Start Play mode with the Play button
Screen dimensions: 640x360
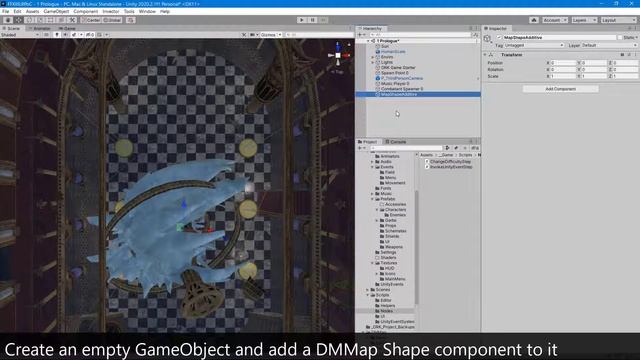click(x=302, y=20)
